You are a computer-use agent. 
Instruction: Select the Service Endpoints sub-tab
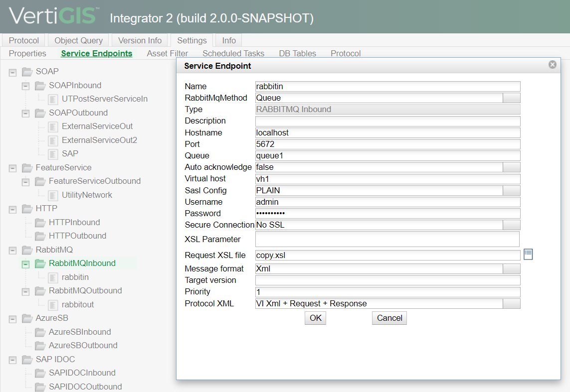point(97,53)
